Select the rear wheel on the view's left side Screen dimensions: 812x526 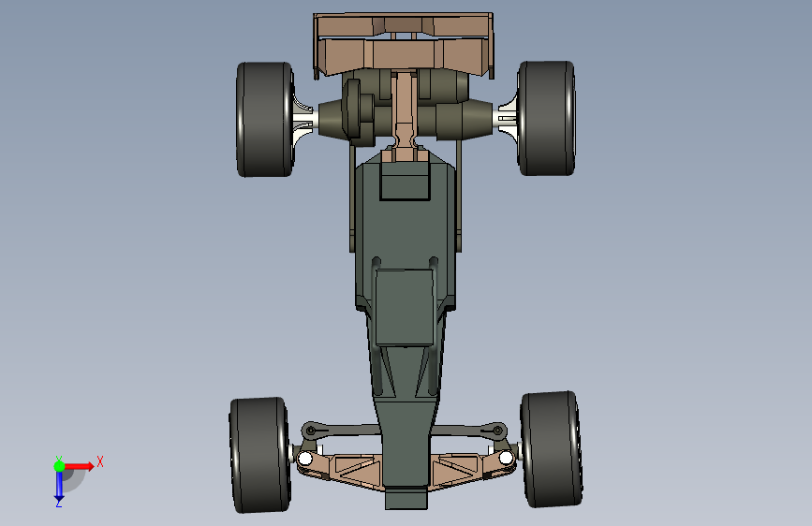pos(265,119)
